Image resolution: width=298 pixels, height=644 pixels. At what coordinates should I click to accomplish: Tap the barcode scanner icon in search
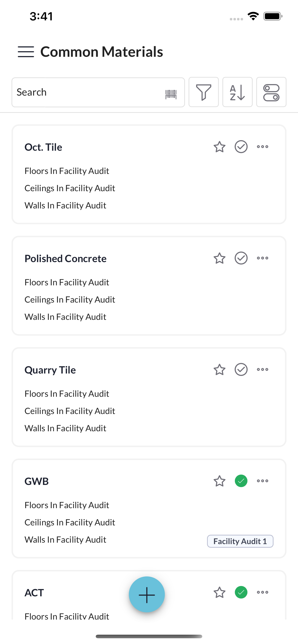click(x=171, y=94)
